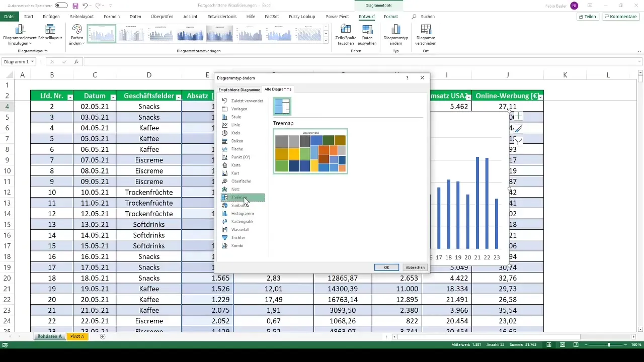The height and width of the screenshot is (362, 644).
Task: Open Online-Werbung column filter dropdown
Action: pyautogui.click(x=540, y=97)
